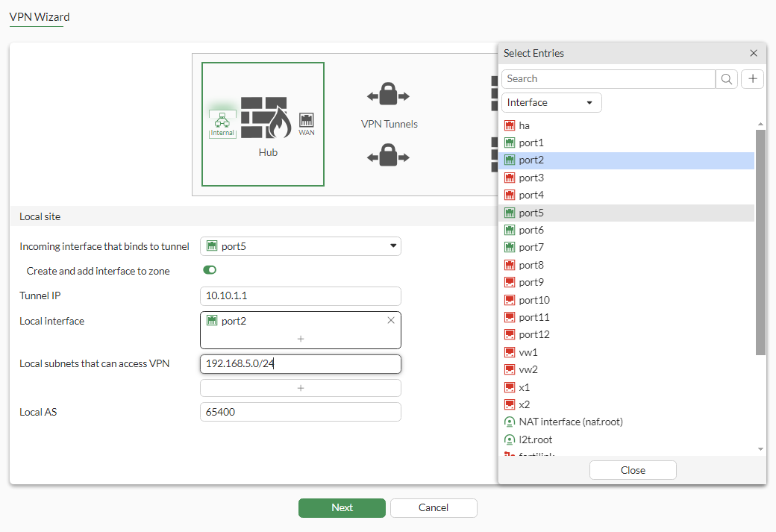Click the plus to add another local interface
The image size is (776, 532).
(300, 340)
